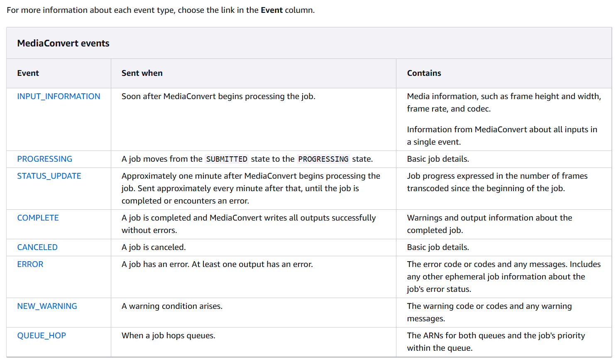This screenshot has height=364, width=616.
Task: Click the COMPLETE event link
Action: 38,218
